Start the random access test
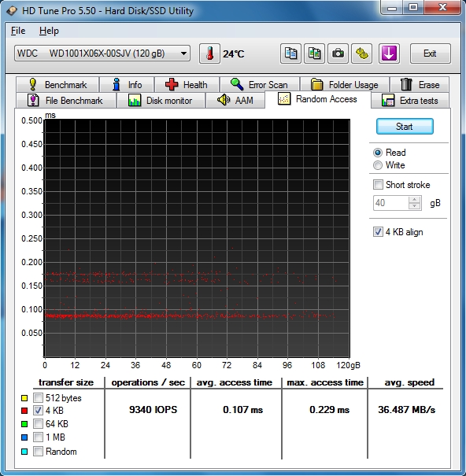The image size is (466, 476). (x=405, y=127)
